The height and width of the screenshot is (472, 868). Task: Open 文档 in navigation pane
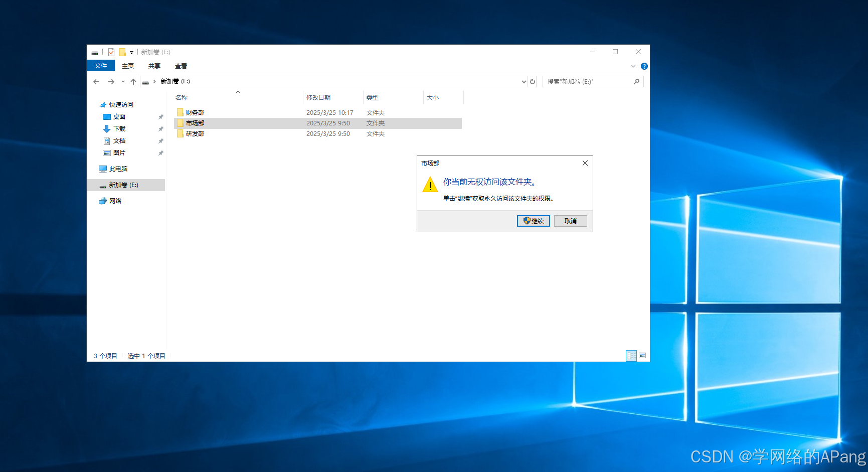pyautogui.click(x=119, y=141)
